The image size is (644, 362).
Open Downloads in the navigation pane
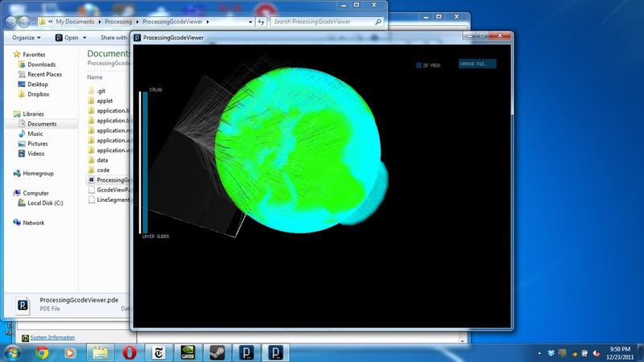pos(42,64)
